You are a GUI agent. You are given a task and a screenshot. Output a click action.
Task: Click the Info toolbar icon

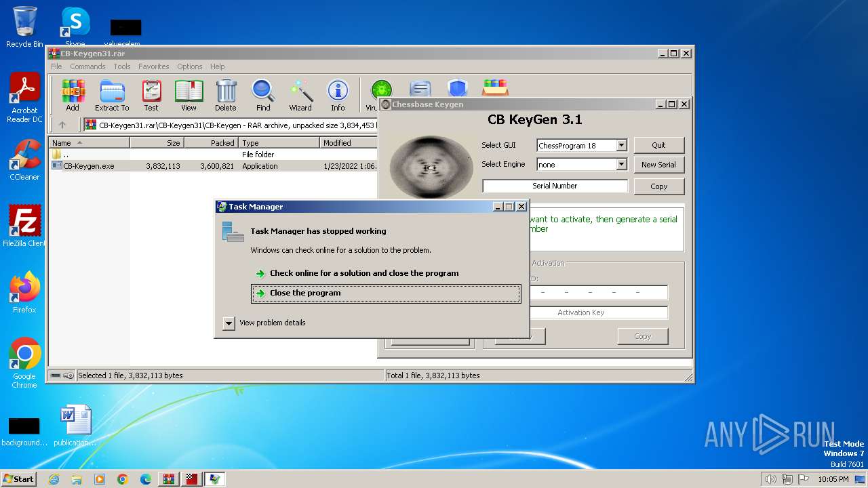[338, 95]
